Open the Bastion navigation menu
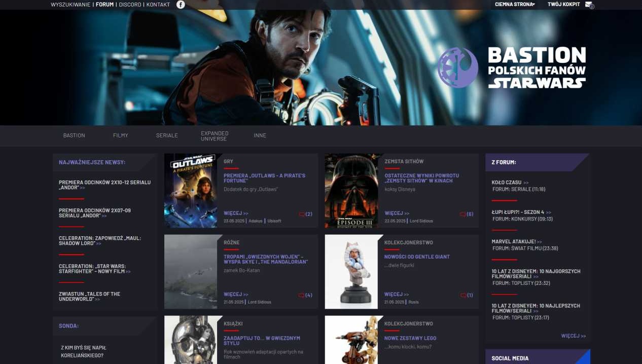 [74, 136]
